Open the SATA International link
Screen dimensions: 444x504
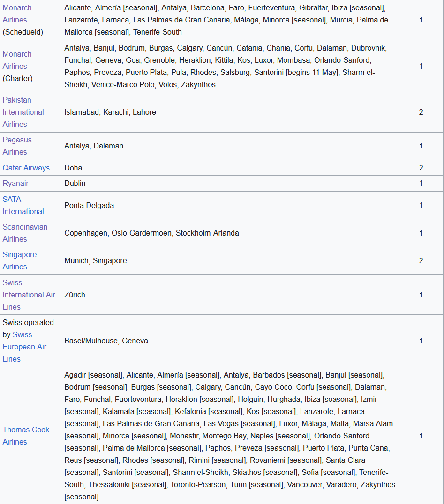[x=23, y=205]
